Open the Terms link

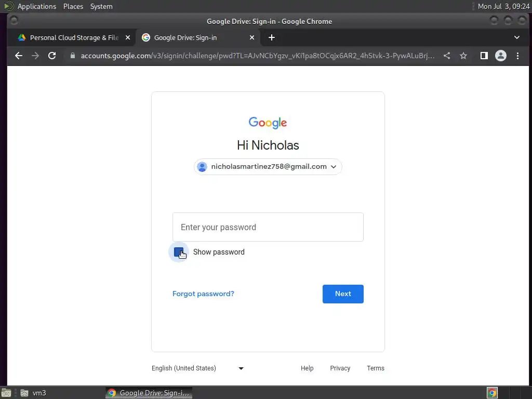(x=376, y=368)
